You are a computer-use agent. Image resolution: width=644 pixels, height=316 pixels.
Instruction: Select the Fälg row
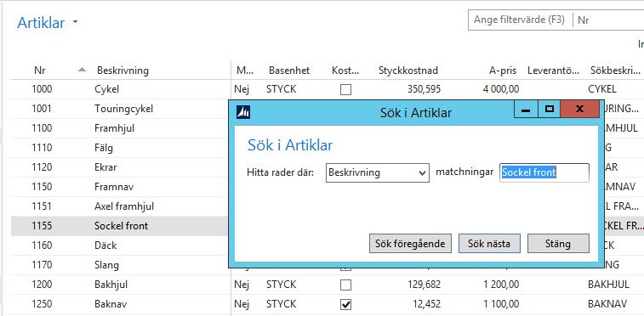click(119, 148)
